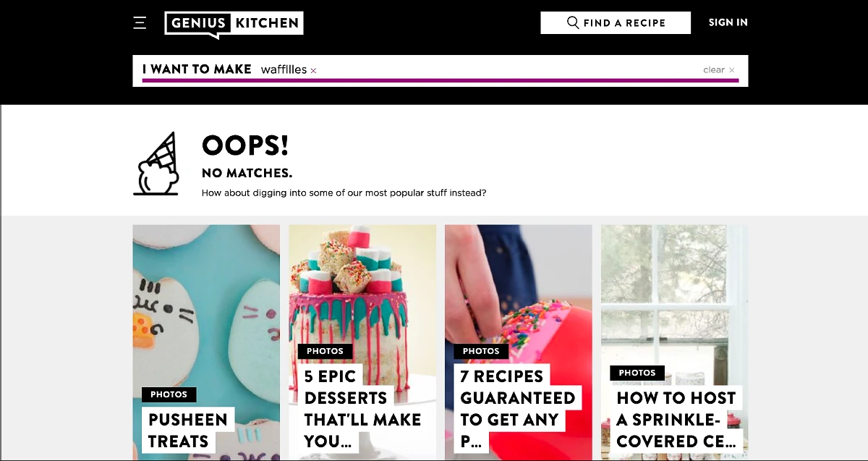868x461 pixels.
Task: Click the magnifying glass search icon
Action: click(x=573, y=22)
